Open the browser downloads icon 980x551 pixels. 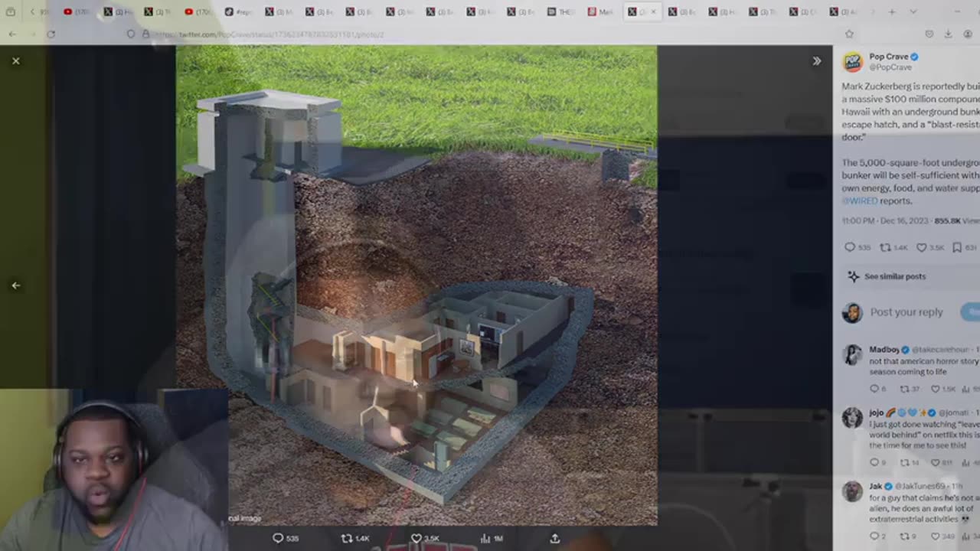(949, 34)
